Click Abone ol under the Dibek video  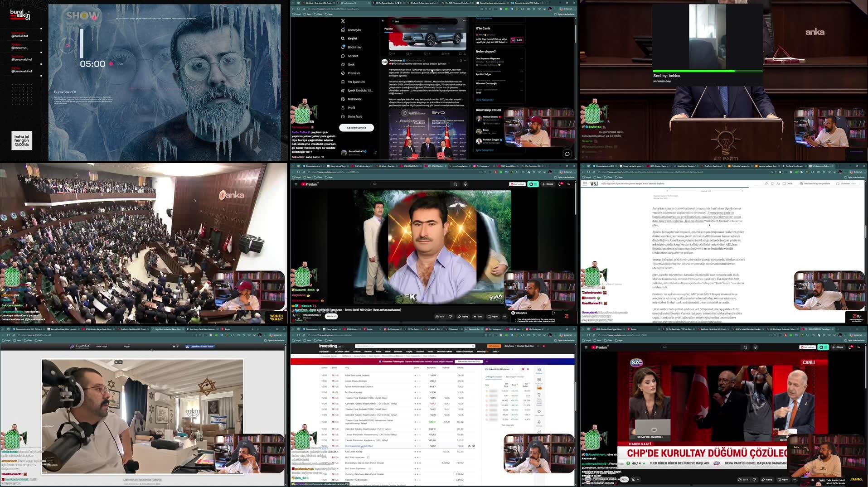tap(331, 316)
